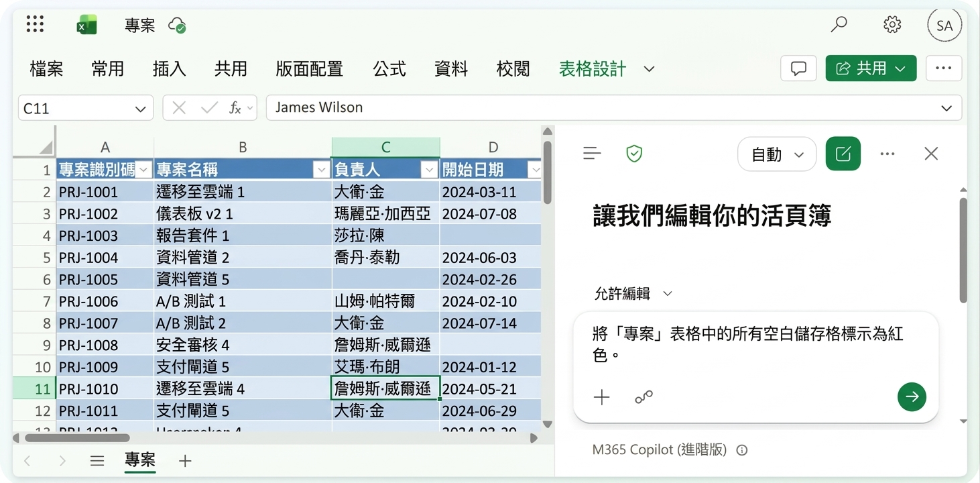Click the document title 專案
The height and width of the screenshot is (483, 980).
click(140, 25)
